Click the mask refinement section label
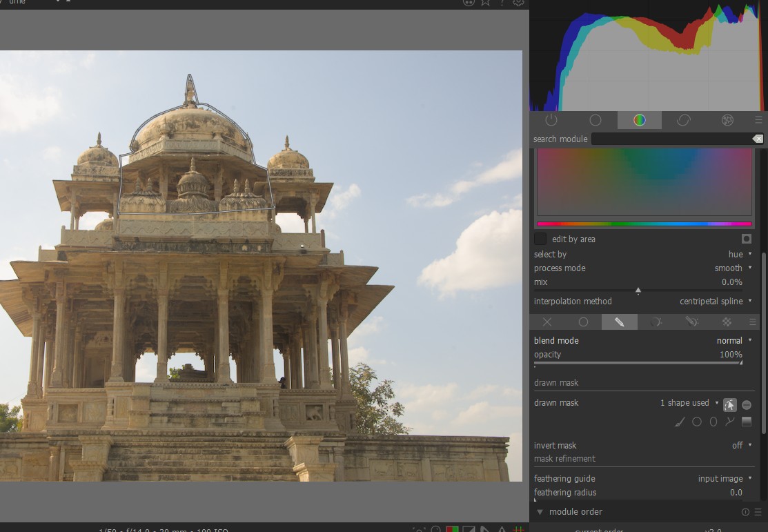Image resolution: width=768 pixels, height=532 pixels. 564,459
